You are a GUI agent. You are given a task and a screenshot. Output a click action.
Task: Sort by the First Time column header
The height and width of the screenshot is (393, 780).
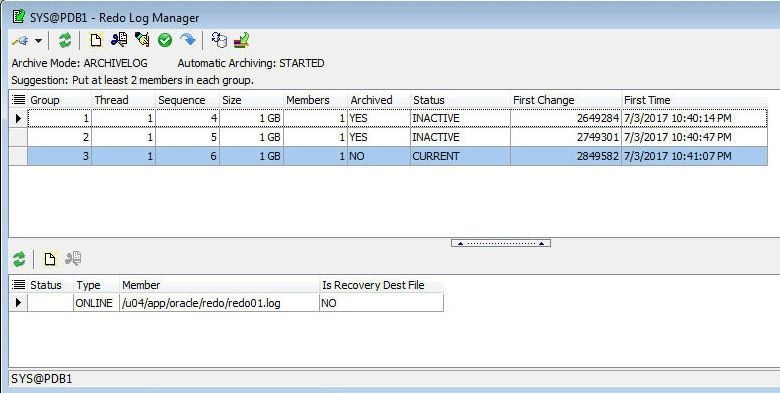pyautogui.click(x=694, y=100)
